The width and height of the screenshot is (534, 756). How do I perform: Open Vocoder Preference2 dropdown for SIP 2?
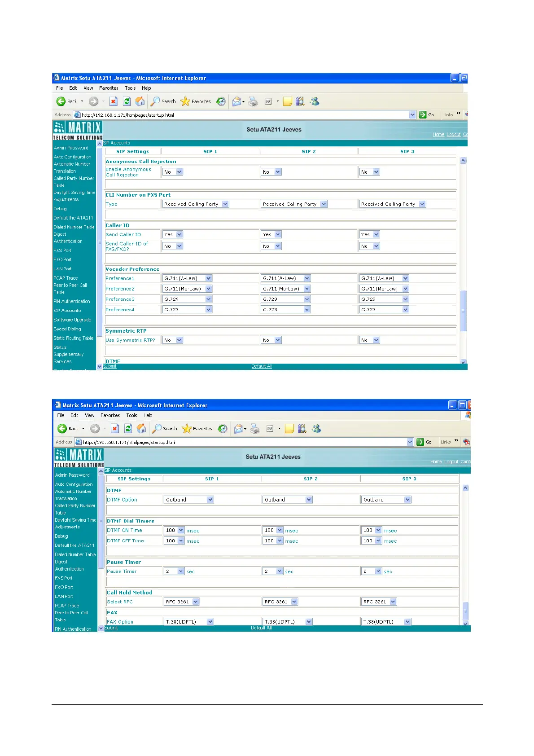pyautogui.click(x=286, y=289)
